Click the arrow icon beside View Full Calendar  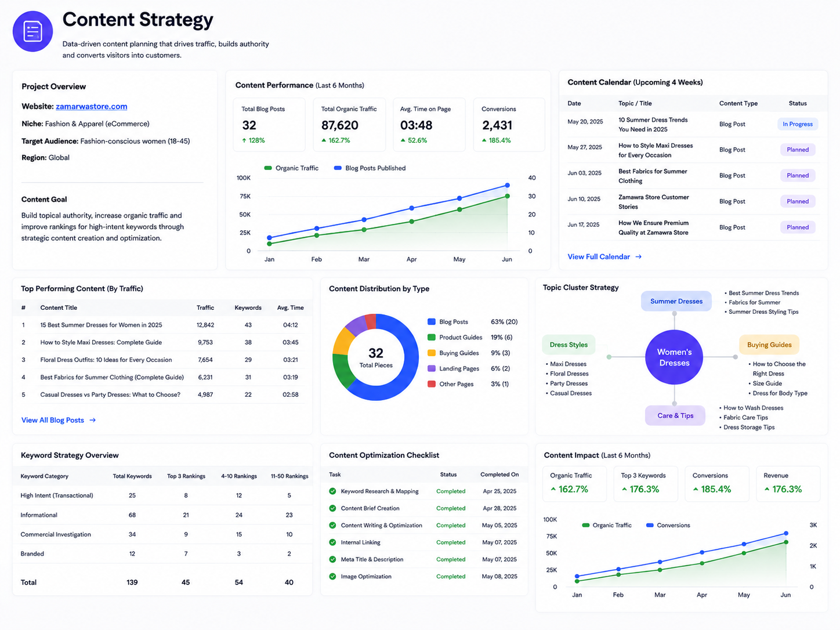[x=638, y=256]
